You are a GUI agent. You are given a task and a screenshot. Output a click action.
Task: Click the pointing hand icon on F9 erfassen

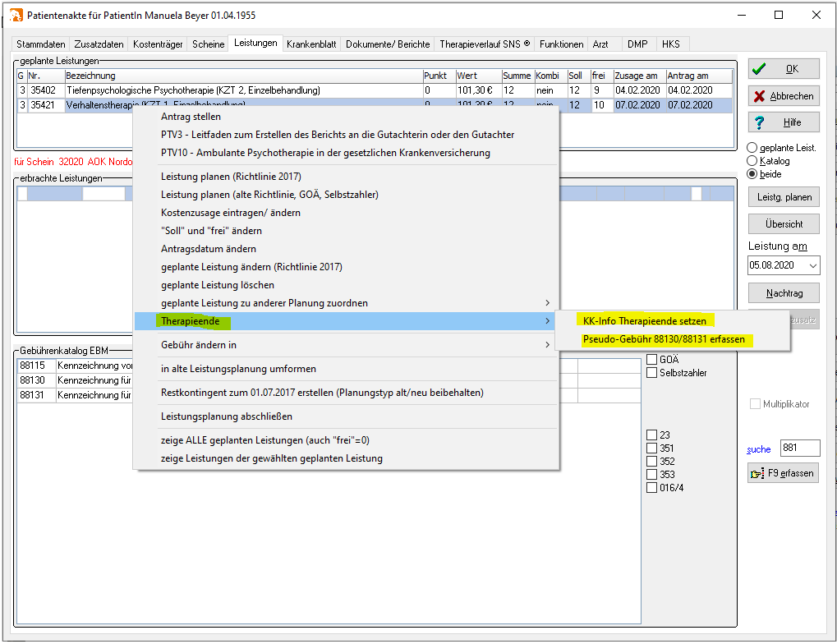tap(757, 474)
